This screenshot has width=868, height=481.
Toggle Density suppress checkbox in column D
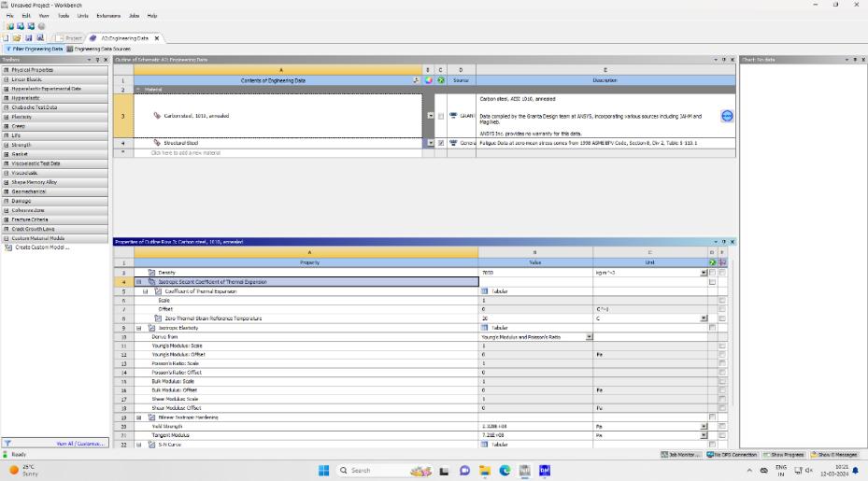(713, 273)
